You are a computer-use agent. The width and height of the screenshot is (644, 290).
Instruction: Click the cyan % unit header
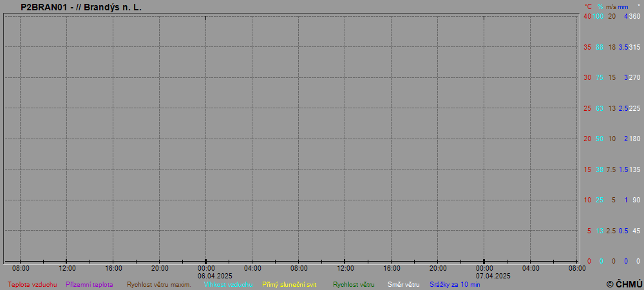tap(600, 6)
